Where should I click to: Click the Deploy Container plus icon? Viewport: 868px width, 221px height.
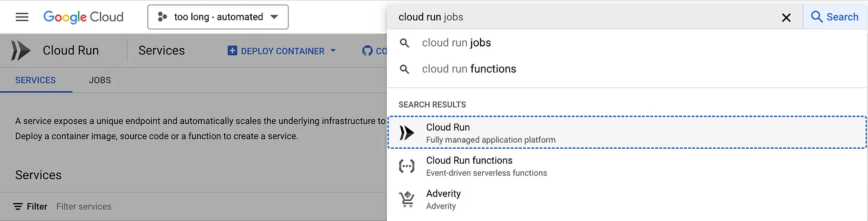pos(232,51)
